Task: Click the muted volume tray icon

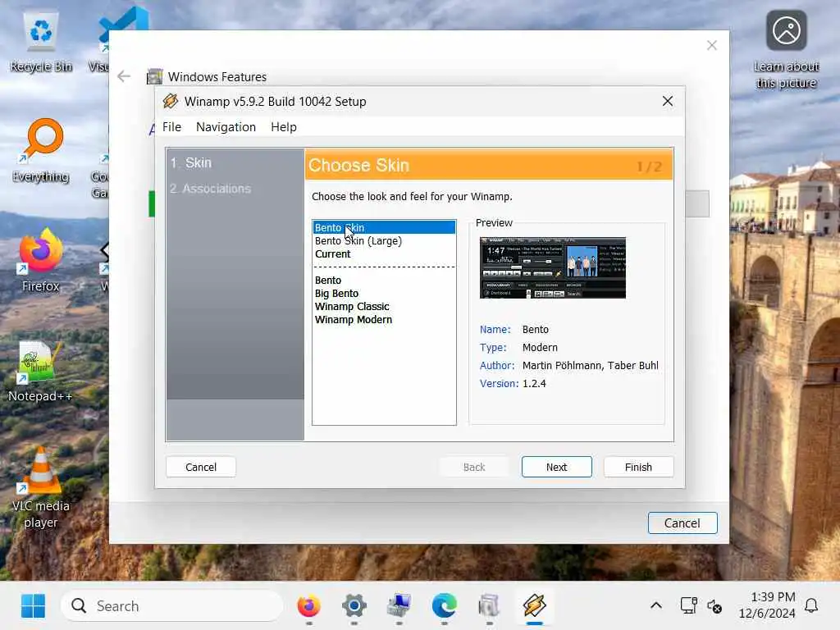Action: (x=714, y=606)
